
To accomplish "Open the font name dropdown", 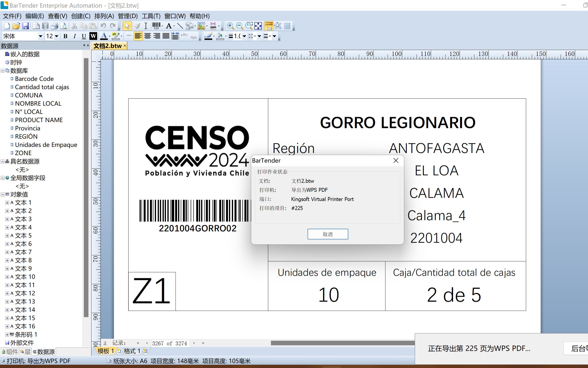I will pyautogui.click(x=40, y=36).
